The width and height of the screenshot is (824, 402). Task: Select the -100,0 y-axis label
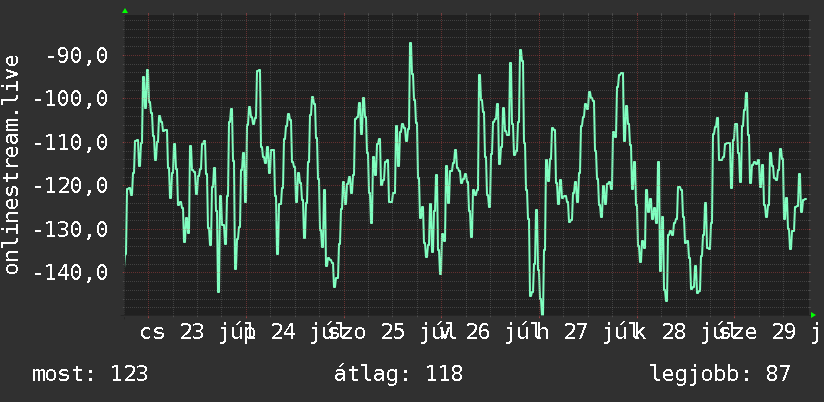(71, 98)
